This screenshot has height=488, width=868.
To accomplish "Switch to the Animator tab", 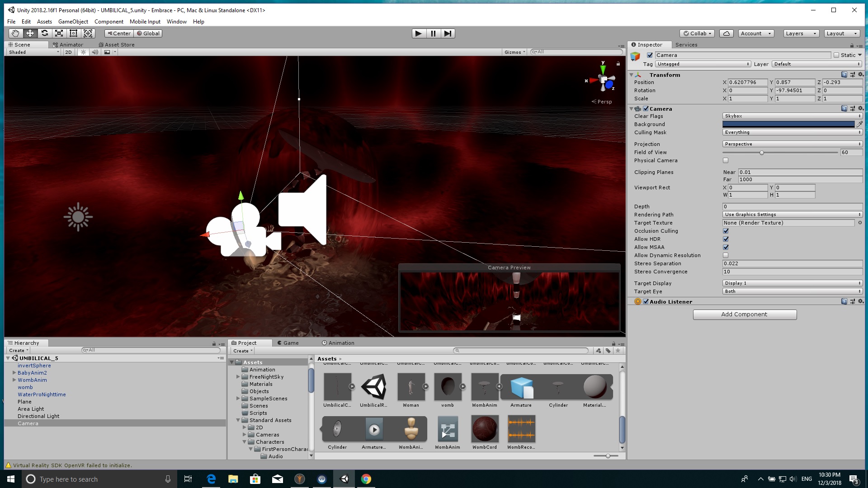I will pyautogui.click(x=68, y=45).
